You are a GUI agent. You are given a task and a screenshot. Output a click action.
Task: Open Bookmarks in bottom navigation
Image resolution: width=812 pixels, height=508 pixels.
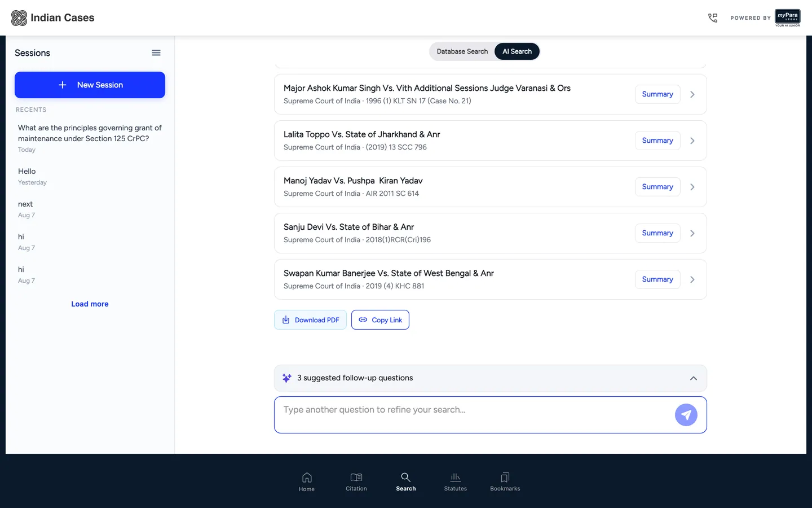pyautogui.click(x=505, y=482)
